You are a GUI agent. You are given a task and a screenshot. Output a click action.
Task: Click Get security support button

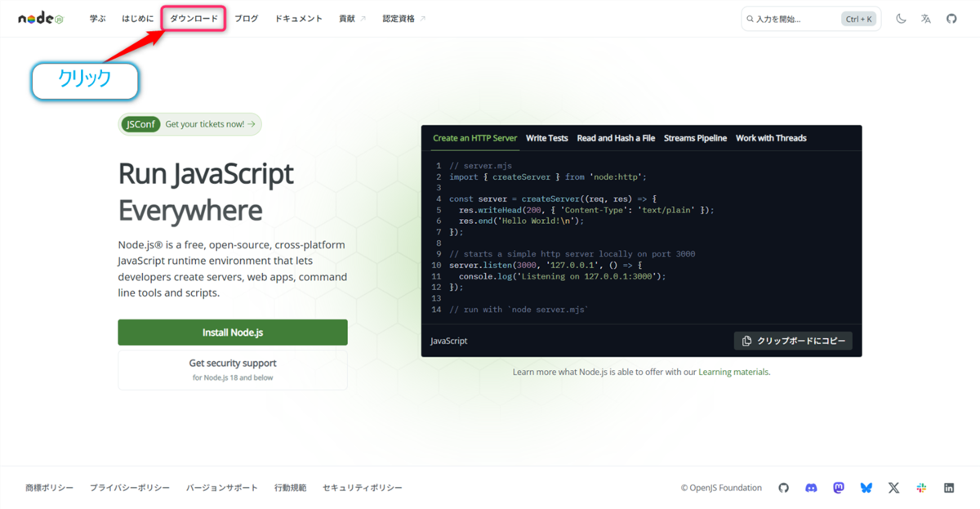pos(233,370)
